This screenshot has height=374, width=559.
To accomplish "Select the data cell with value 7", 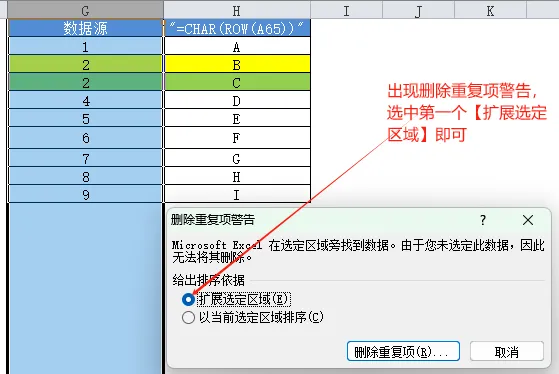I will click(86, 158).
